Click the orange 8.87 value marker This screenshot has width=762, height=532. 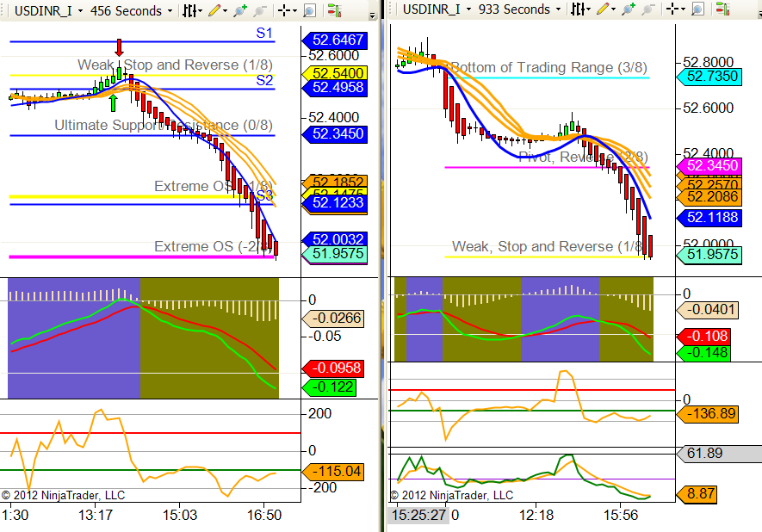[x=696, y=494]
